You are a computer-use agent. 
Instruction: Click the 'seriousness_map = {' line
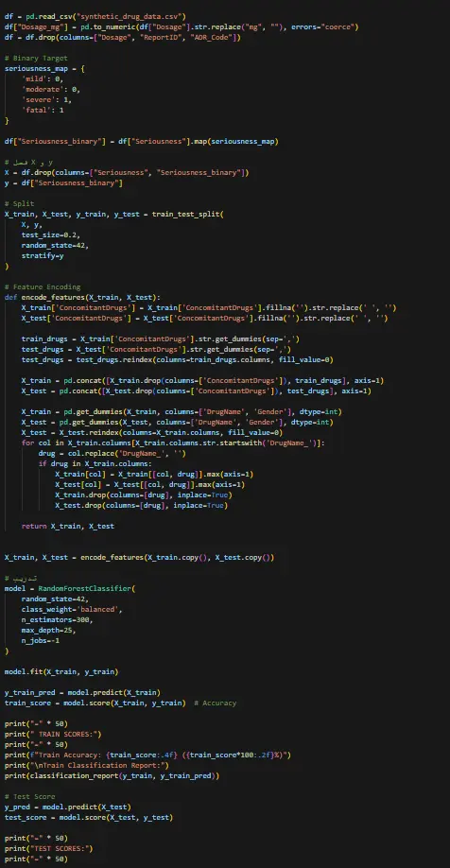point(44,68)
